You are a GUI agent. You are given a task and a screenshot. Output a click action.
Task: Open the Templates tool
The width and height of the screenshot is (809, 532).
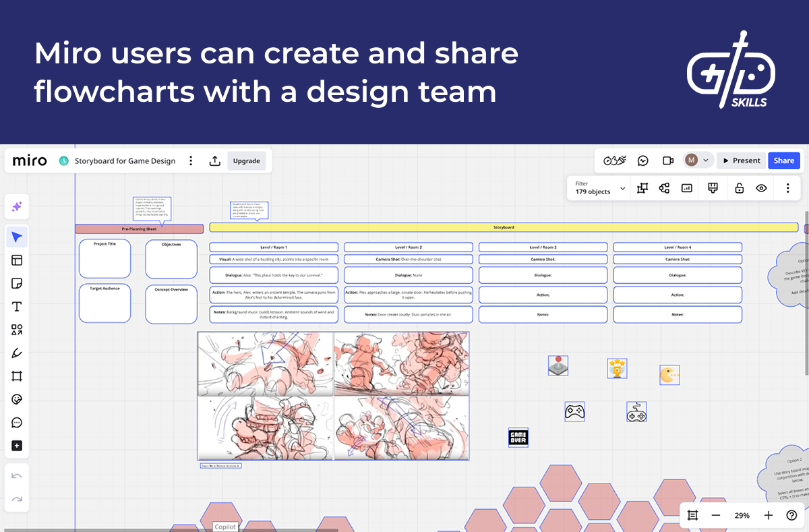pos(17,260)
